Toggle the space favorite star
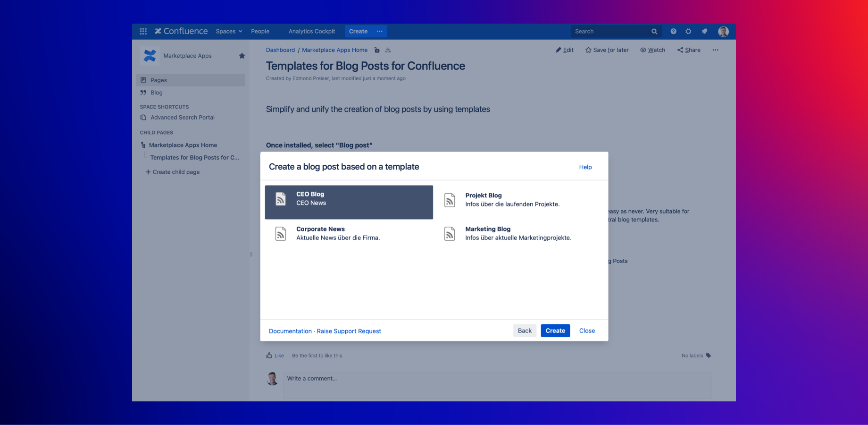The height and width of the screenshot is (425, 868). pyautogui.click(x=242, y=56)
